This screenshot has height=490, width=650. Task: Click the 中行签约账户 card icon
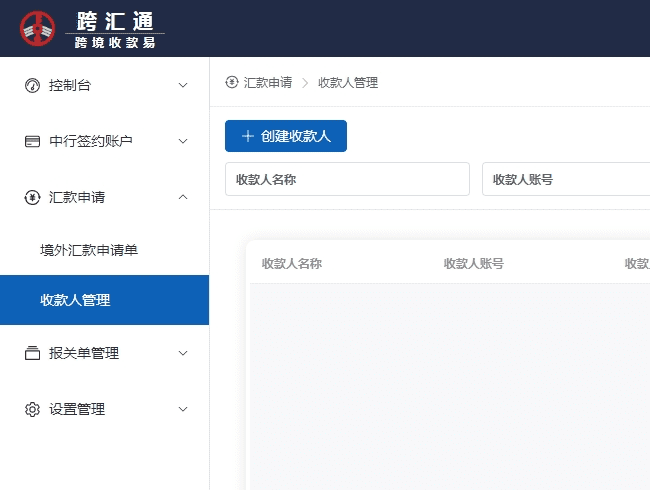point(32,141)
